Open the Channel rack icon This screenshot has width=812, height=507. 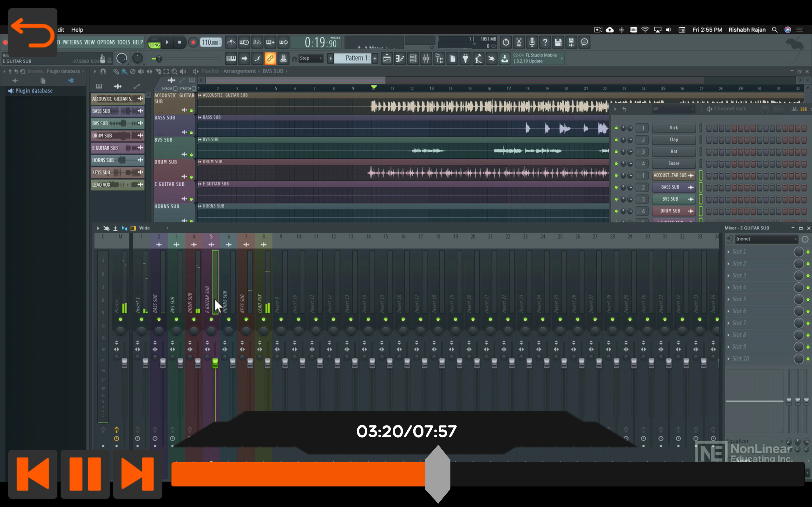point(413,58)
